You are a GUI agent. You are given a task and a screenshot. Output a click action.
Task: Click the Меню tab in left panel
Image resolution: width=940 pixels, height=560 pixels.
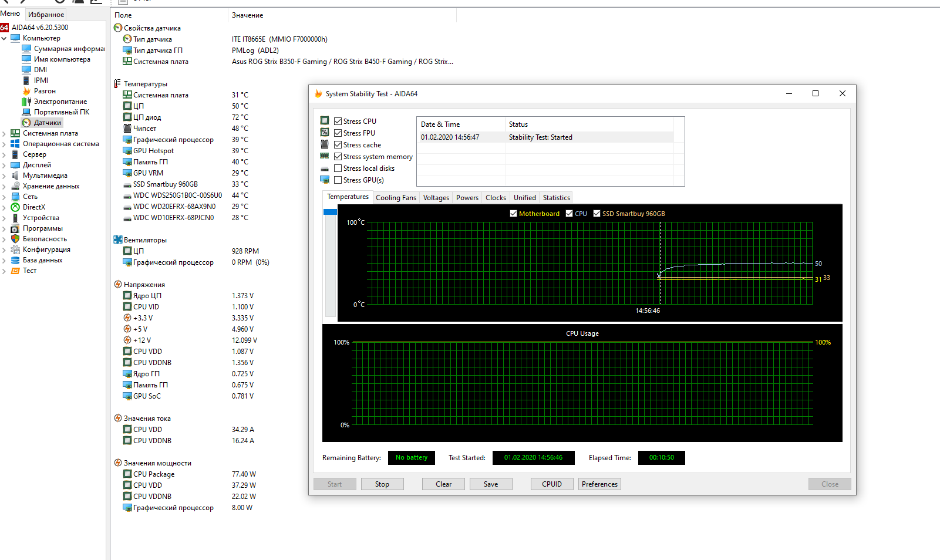tap(10, 14)
